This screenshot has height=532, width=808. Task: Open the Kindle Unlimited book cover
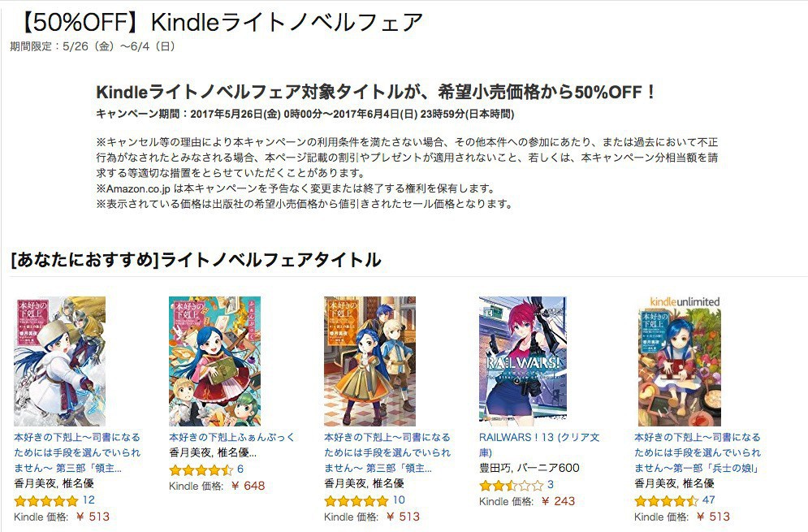click(x=680, y=367)
